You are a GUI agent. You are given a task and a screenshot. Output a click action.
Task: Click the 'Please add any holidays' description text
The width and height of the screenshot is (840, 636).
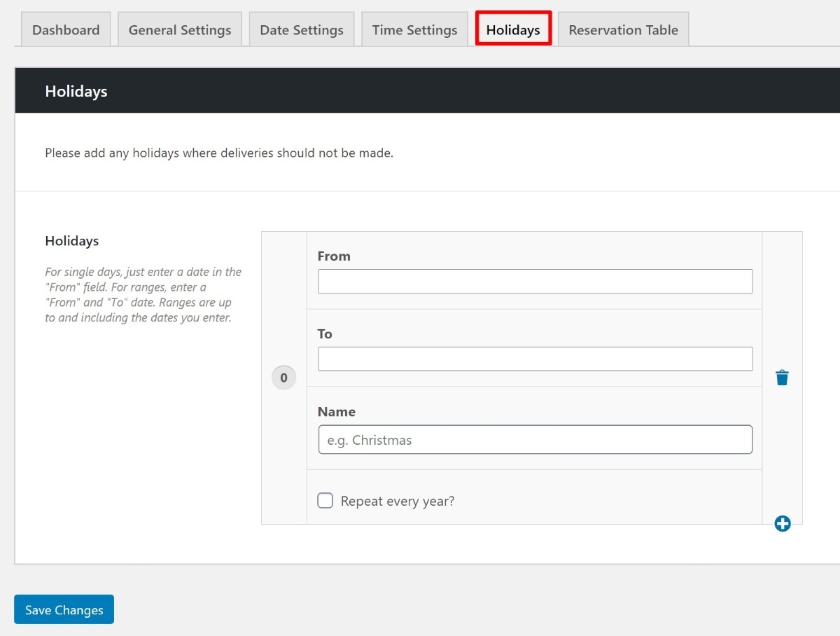[x=219, y=153]
